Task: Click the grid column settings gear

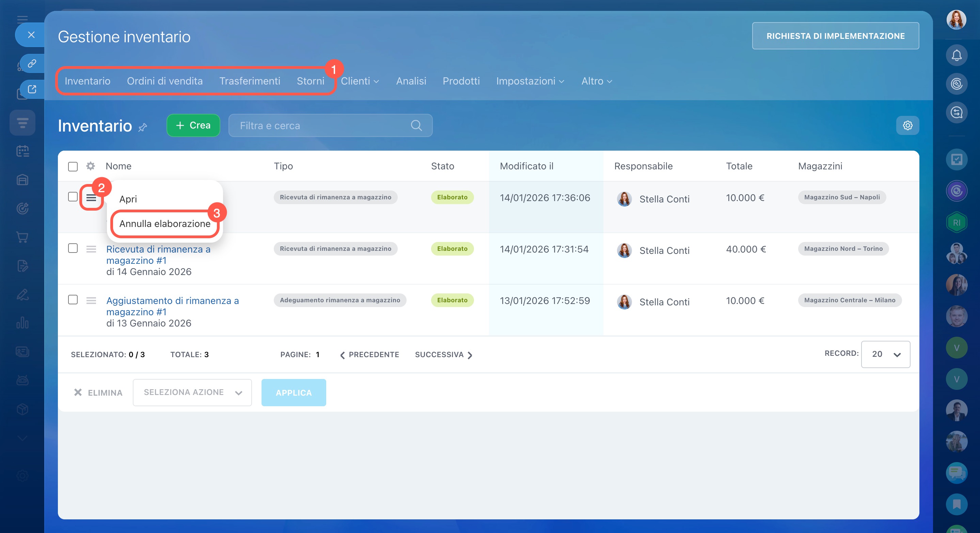Action: click(x=90, y=166)
